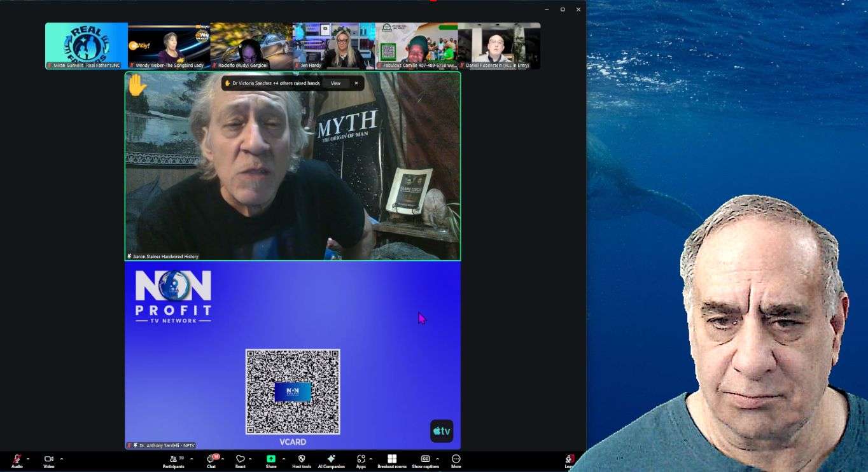Select Wendy Weber's video thumbnail
Viewport: 868px width, 472px height.
point(169,46)
